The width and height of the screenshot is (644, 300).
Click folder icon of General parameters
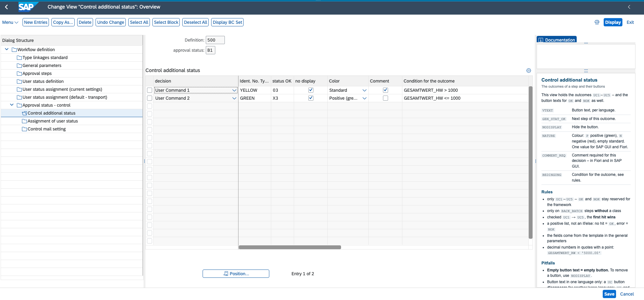pos(19,65)
